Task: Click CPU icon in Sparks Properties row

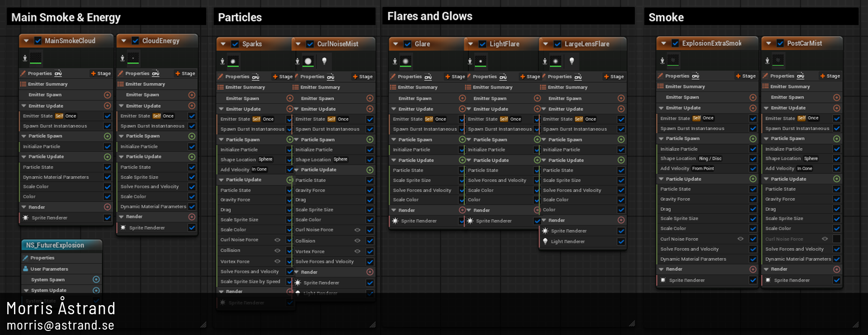Action: click(x=255, y=77)
